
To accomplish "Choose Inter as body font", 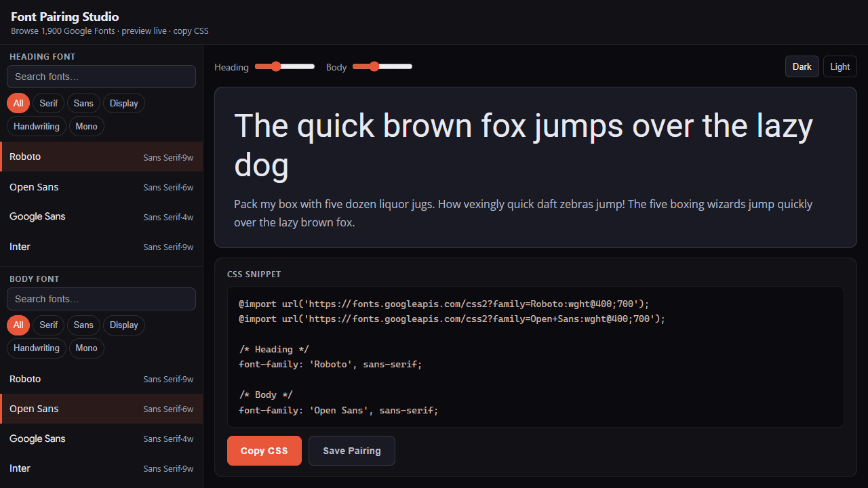I will 102,468.
